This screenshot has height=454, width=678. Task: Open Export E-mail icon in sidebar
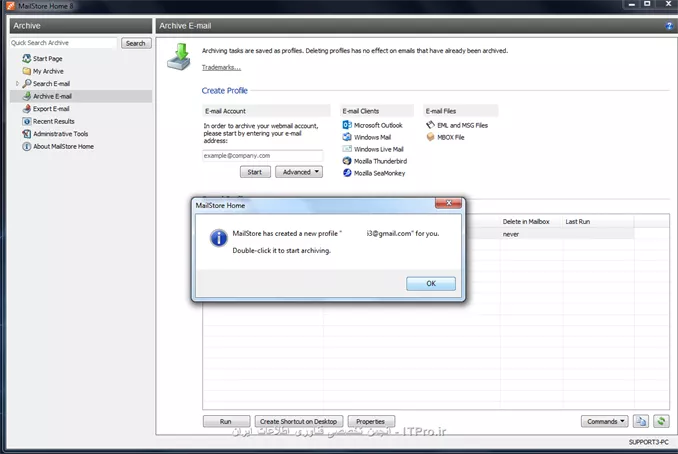(27, 109)
